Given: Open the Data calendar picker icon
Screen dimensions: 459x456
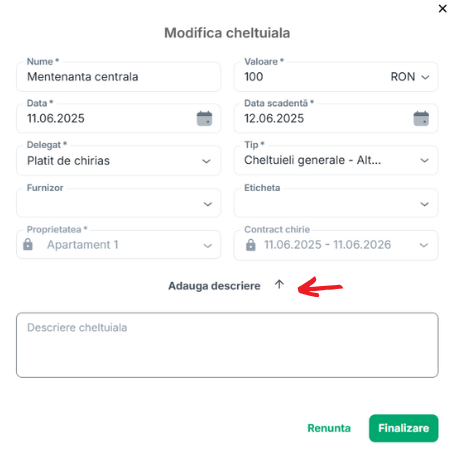Looking at the screenshot, I should [204, 119].
